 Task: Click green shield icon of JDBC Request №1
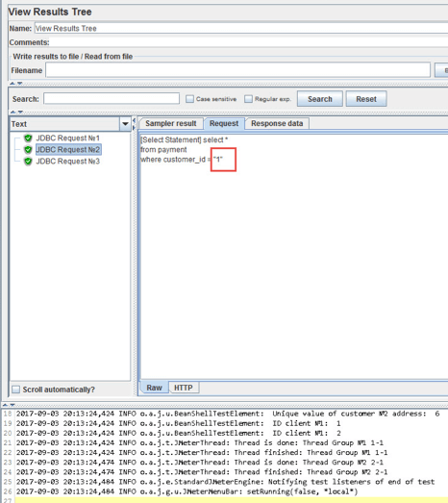pos(28,138)
